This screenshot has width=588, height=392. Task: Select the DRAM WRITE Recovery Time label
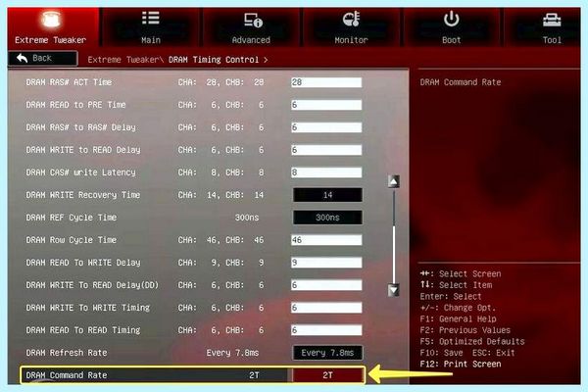(x=83, y=195)
